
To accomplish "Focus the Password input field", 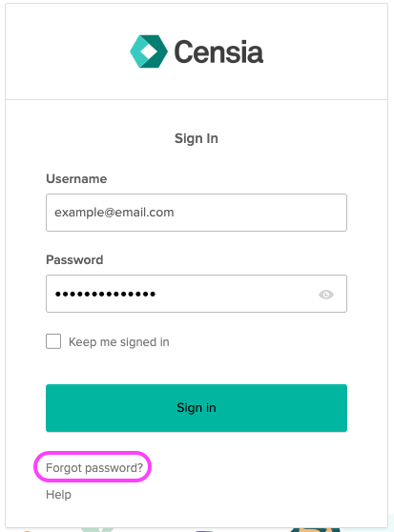I will coord(197,294).
